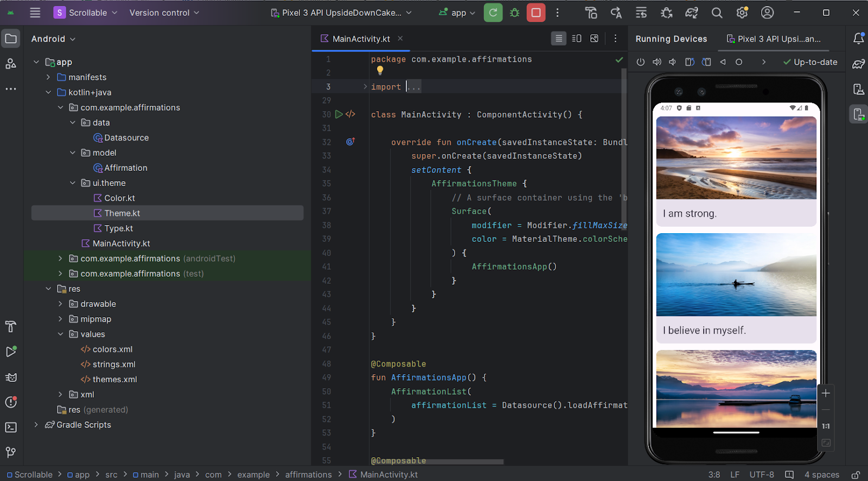Lower the emulator volume

click(673, 62)
